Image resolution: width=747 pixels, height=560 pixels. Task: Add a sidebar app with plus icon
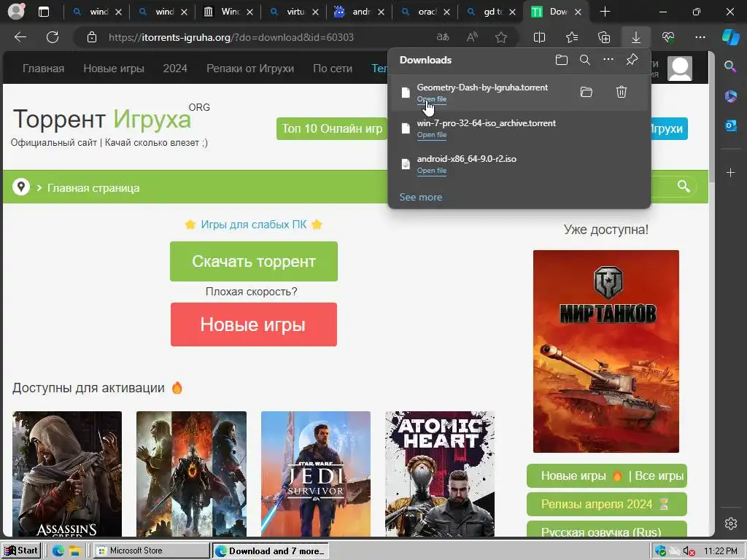click(731, 172)
